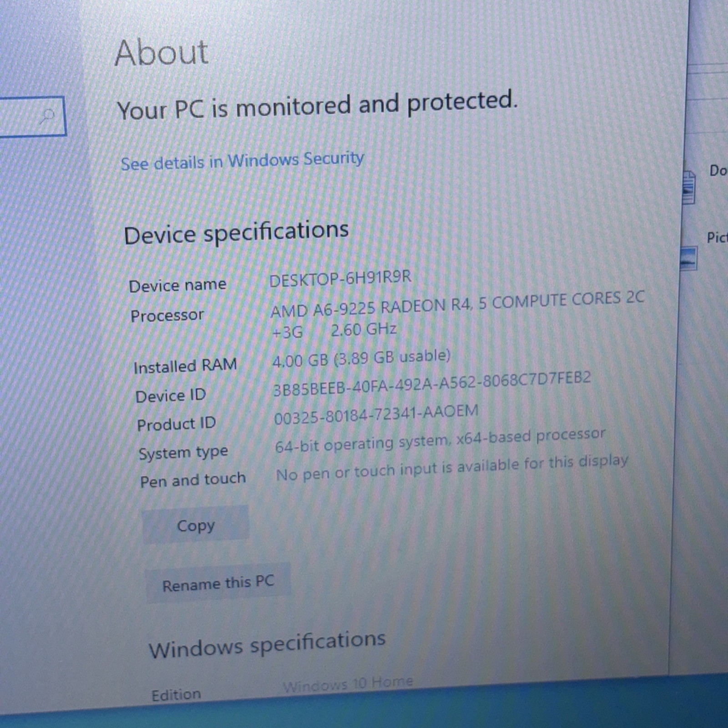Select the 4.00 GB installed RAM value
Screen dimensions: 728x728
click(x=361, y=358)
